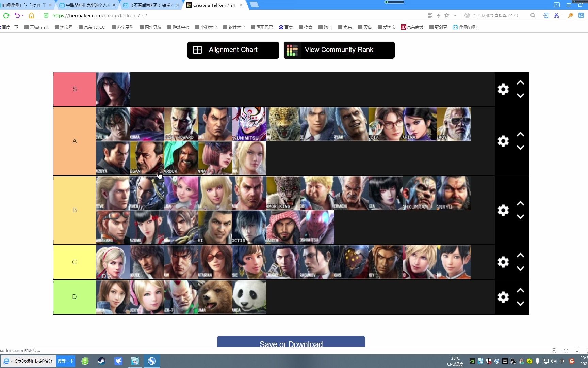588x368 pixels.
Task: Open the 淘宝网 bookmark
Action: (x=64, y=27)
